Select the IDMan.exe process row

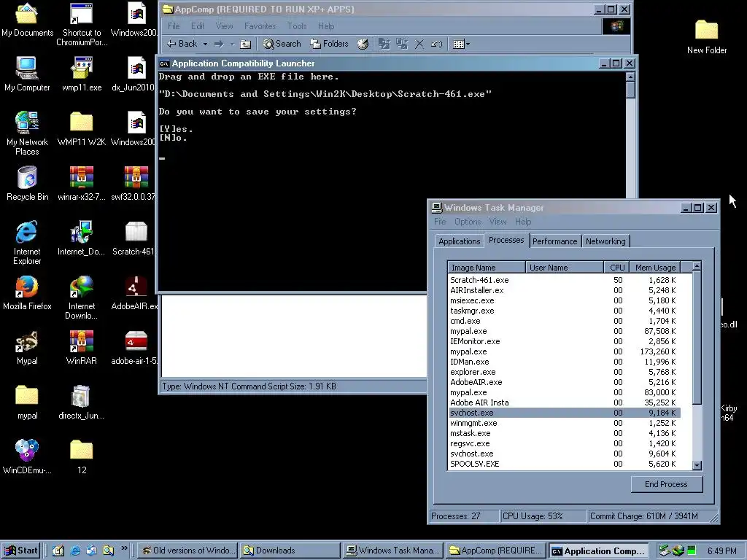click(x=565, y=362)
